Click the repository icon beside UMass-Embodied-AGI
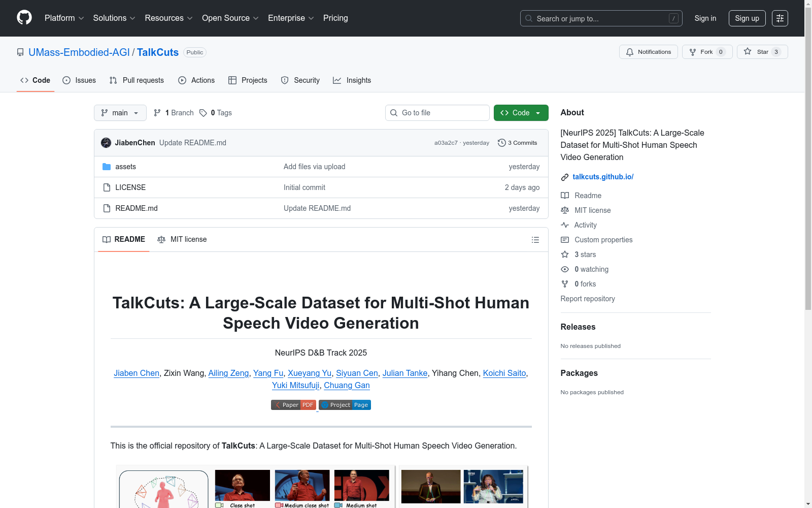This screenshot has height=508, width=812. (x=20, y=52)
